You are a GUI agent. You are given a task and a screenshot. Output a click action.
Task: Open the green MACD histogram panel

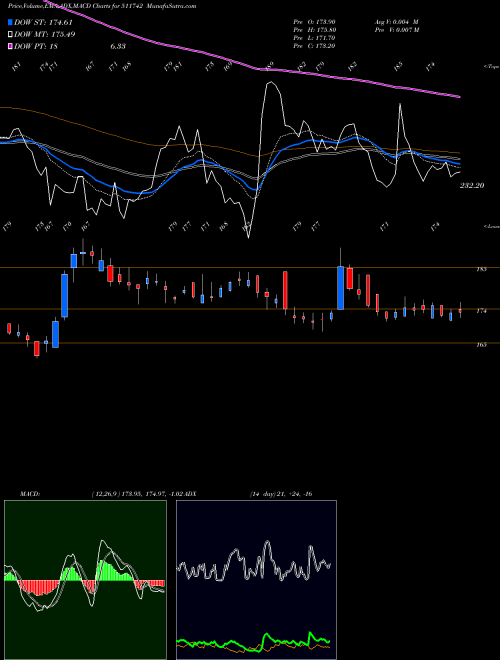(85, 580)
